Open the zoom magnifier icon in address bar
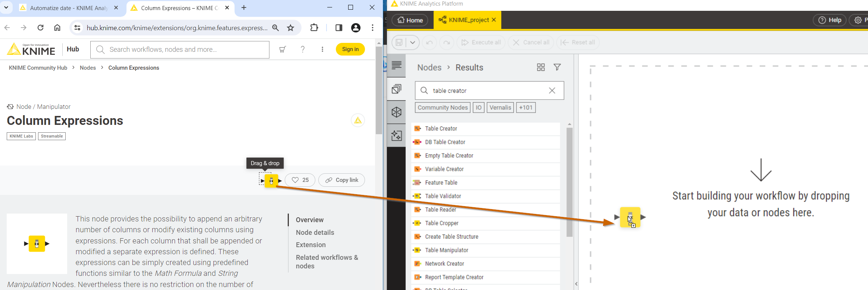The height and width of the screenshot is (290, 868). [x=275, y=28]
